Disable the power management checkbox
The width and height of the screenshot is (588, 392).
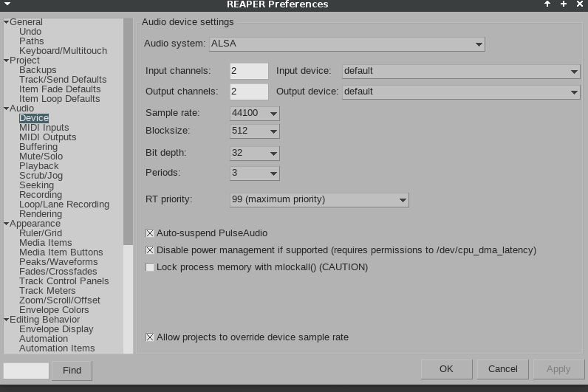tap(151, 250)
